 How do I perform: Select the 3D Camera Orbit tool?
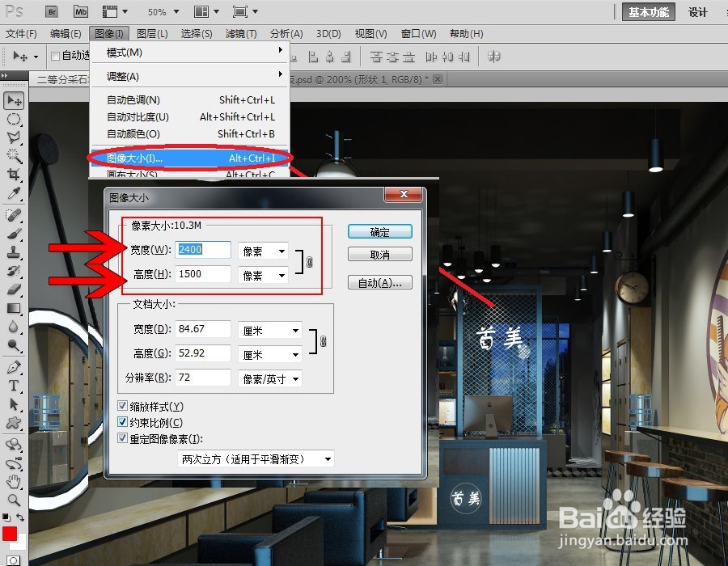14,463
